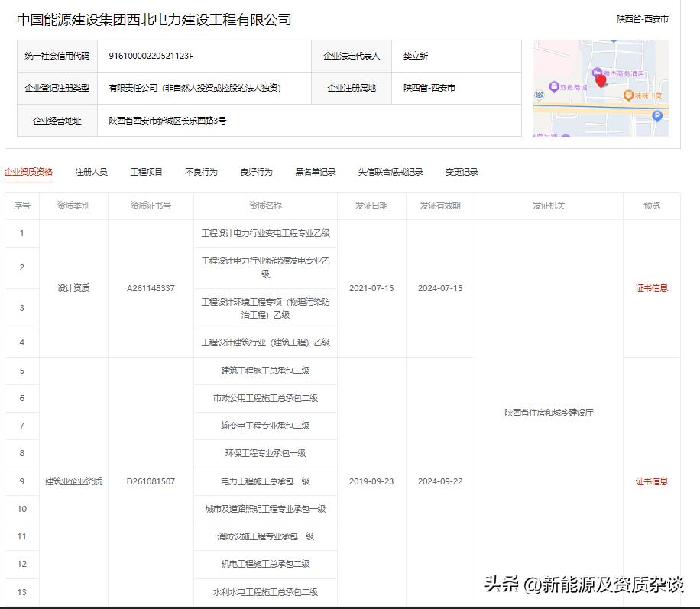Click the 咪咪川菜 restaurant marker on the map
Image resolution: width=700 pixels, height=609 pixels.
click(x=628, y=95)
